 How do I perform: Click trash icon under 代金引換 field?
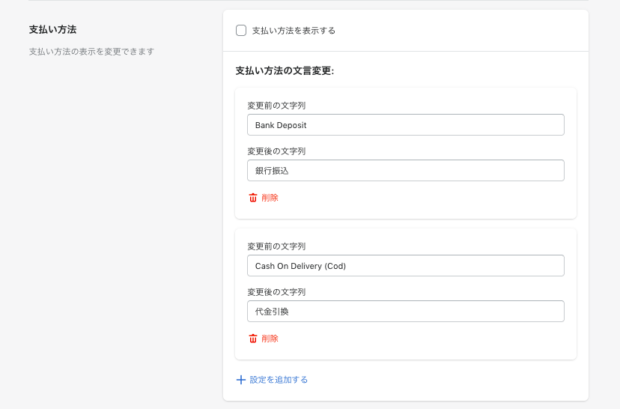pos(253,339)
